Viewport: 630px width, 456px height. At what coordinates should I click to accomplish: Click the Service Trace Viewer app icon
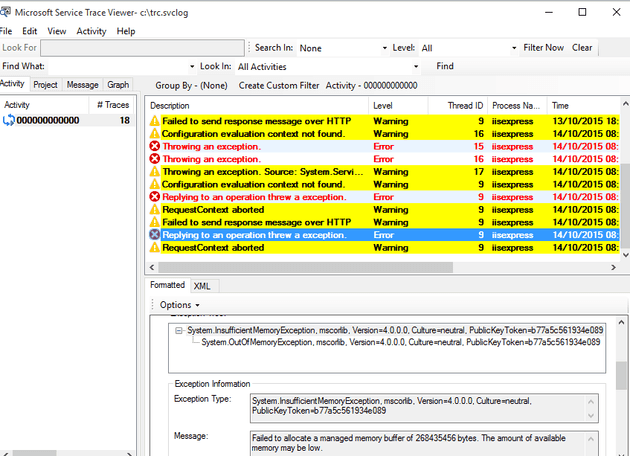click(x=5, y=12)
